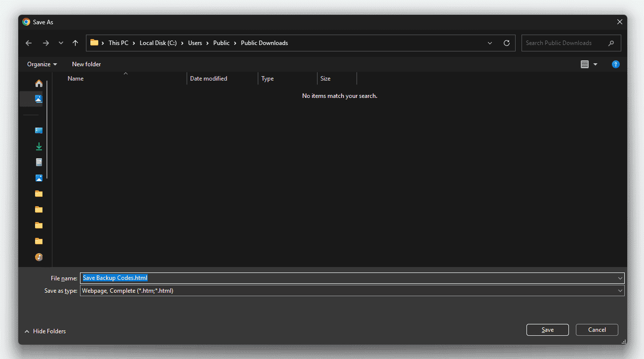Click the Save button
644x359 pixels.
coord(548,330)
